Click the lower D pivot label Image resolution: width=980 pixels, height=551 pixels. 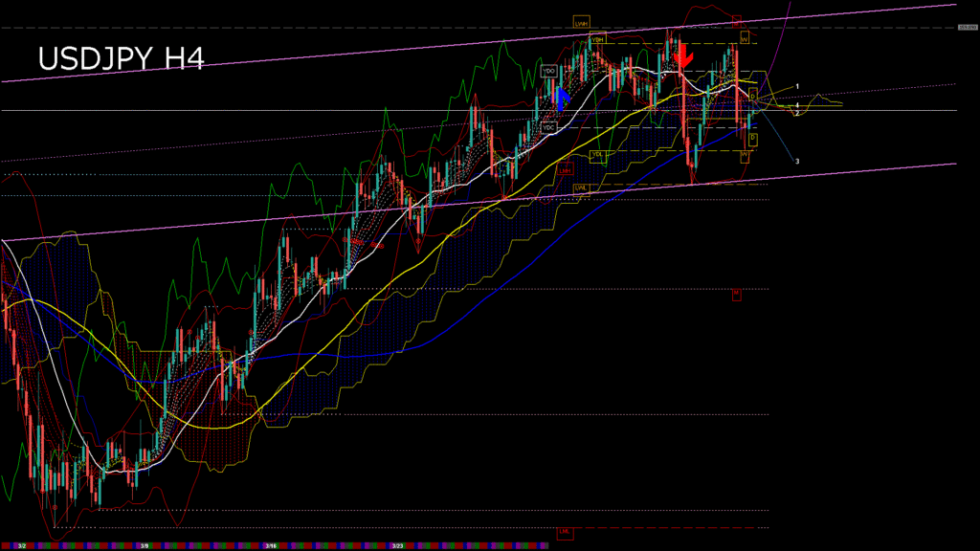pos(753,139)
